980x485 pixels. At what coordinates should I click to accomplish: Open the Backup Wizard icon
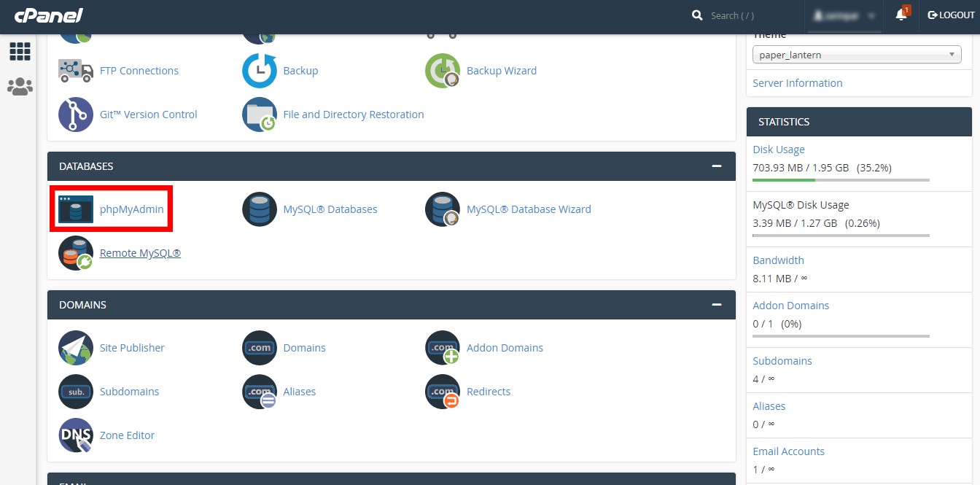click(443, 71)
